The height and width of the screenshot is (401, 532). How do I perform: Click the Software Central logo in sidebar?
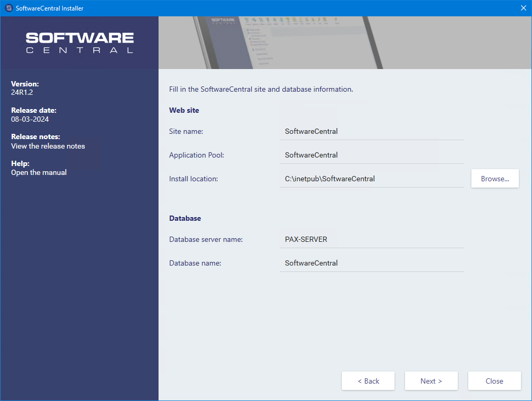click(80, 43)
